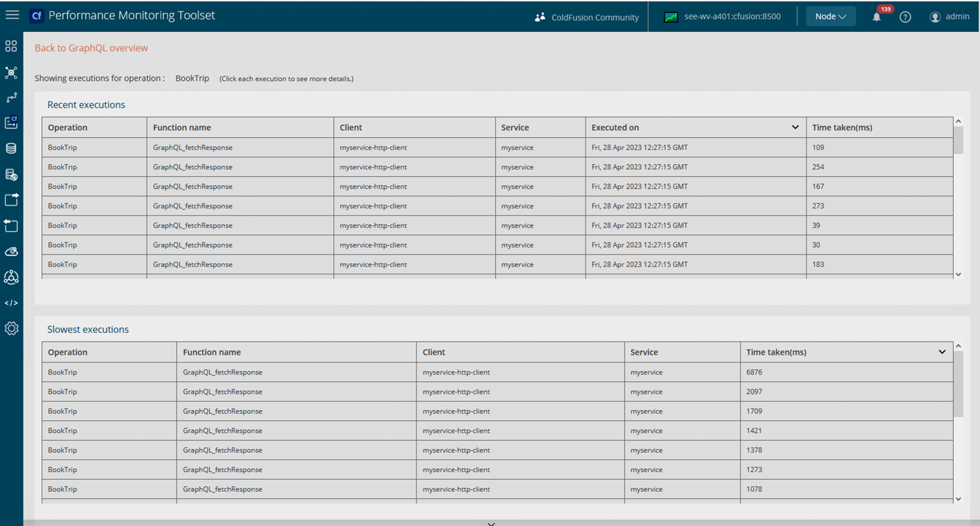Open the help question mark icon

[905, 16]
